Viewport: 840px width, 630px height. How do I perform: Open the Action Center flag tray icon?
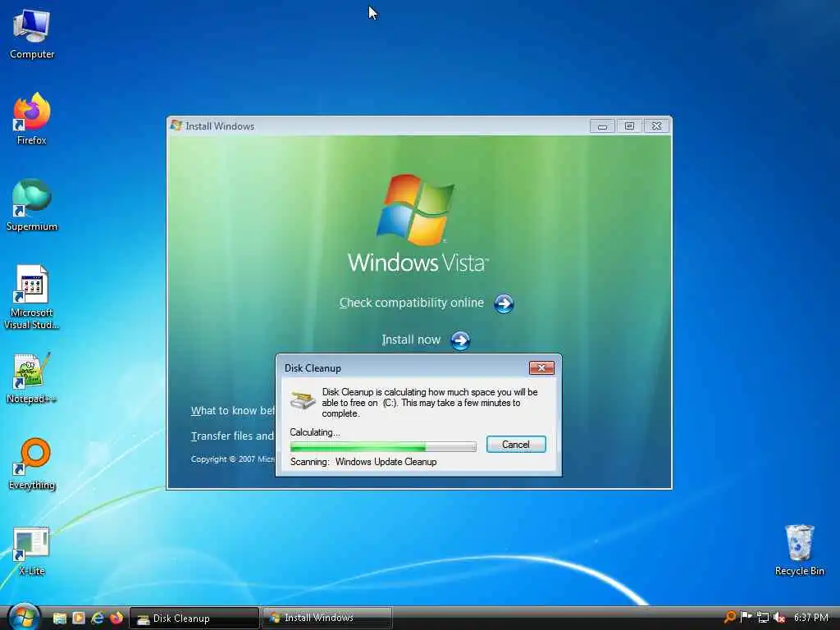[746, 617]
